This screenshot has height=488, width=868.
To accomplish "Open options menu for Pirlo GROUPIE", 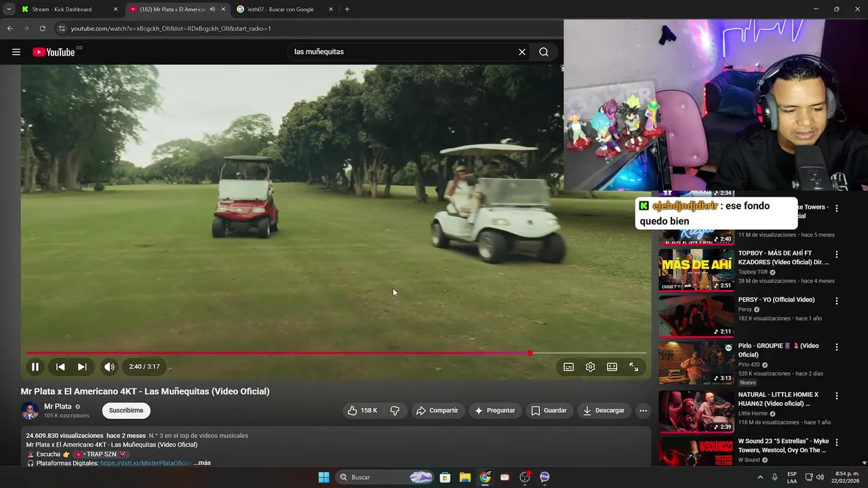I will point(837,346).
